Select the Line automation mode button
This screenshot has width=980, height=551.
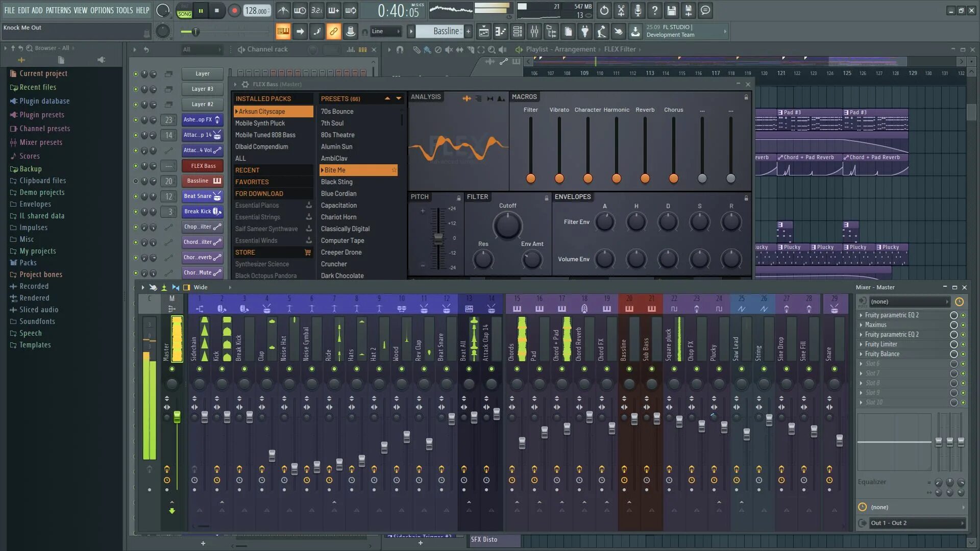click(x=384, y=31)
